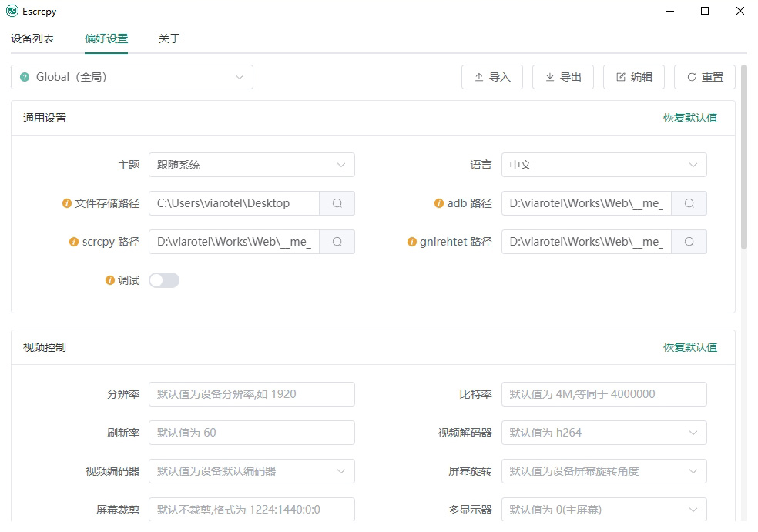This screenshot has width=758, height=532.
Task: Click the info icon beside 文件存储路径
Action: tap(67, 203)
